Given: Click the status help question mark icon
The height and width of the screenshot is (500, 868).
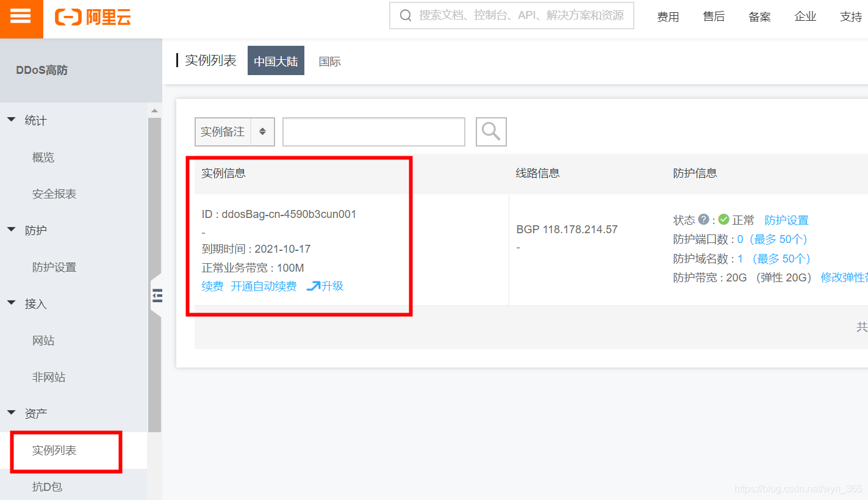Looking at the screenshot, I should point(703,220).
